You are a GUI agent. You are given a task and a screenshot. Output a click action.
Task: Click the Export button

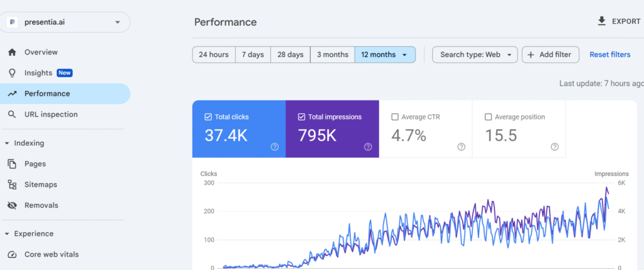tap(619, 21)
